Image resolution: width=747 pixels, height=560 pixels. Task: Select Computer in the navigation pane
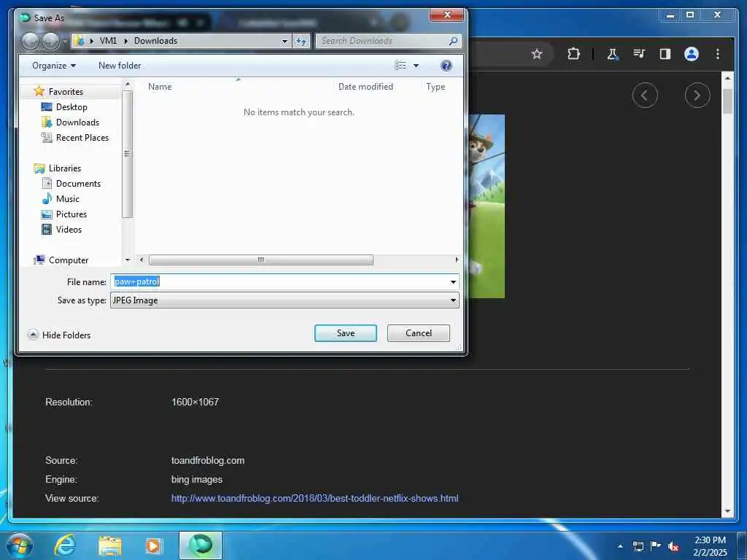click(x=69, y=260)
